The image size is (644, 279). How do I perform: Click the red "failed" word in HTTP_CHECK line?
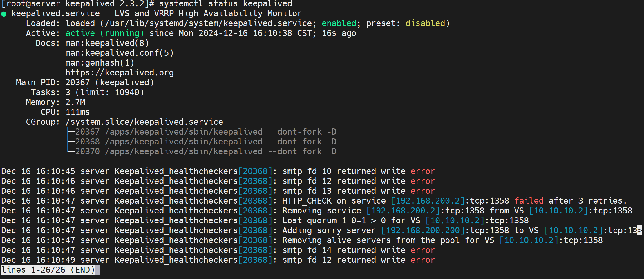529,201
